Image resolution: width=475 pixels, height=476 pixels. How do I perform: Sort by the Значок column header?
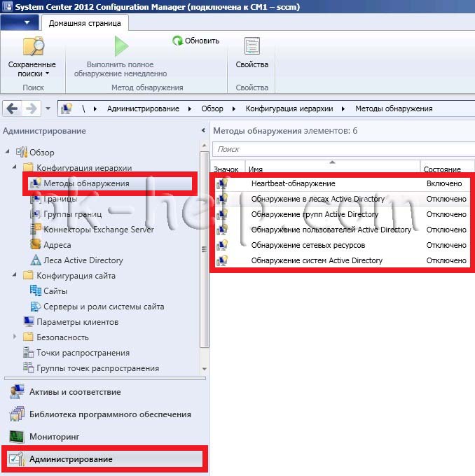point(228,167)
